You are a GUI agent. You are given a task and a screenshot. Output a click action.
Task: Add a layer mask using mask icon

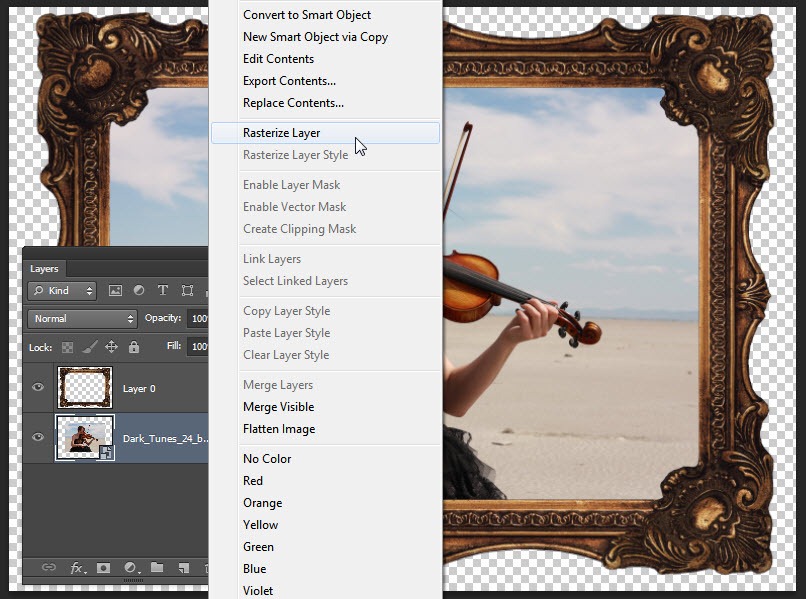(103, 568)
